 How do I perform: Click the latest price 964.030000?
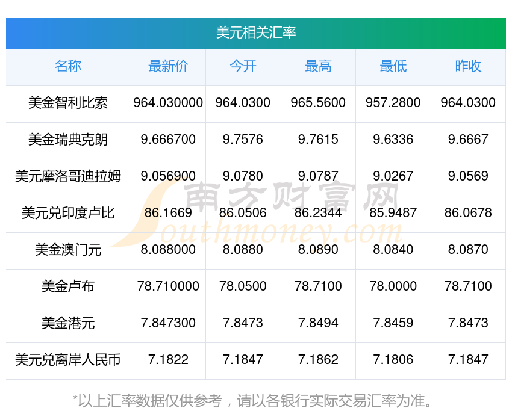[168, 103]
